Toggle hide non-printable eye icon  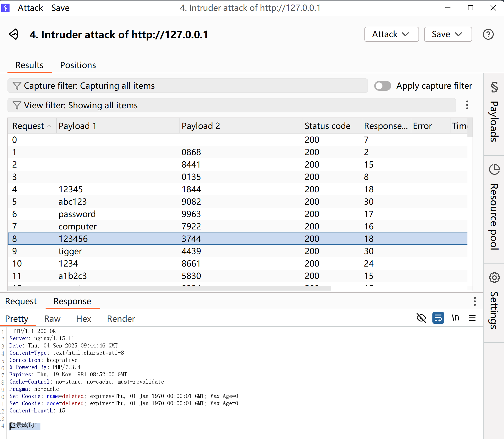point(421,318)
